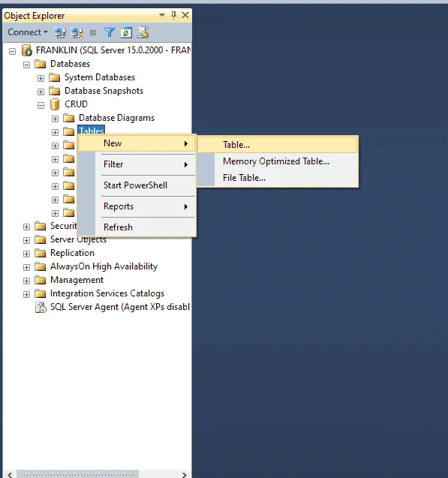Click the Database Snapshots folder icon
This screenshot has width=448, height=478.
point(54,91)
